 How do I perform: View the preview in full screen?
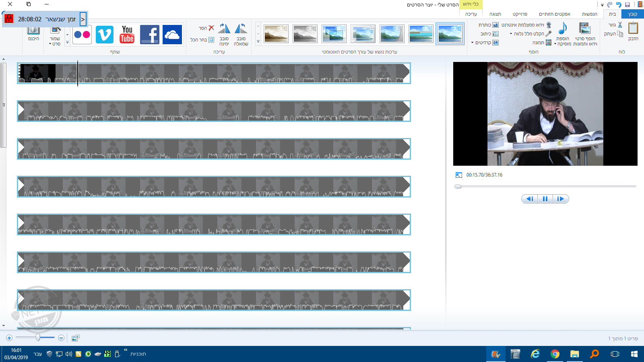pos(459,175)
